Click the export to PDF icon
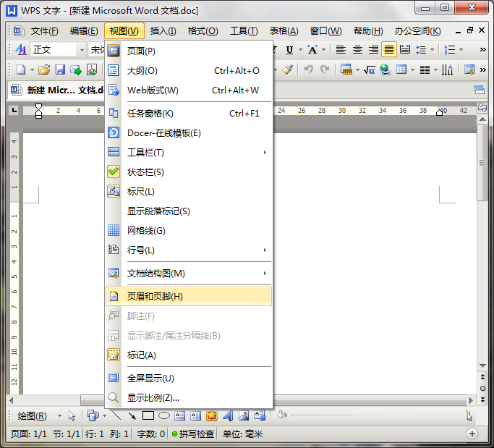Image resolution: width=494 pixels, height=448 pixels. (92, 69)
